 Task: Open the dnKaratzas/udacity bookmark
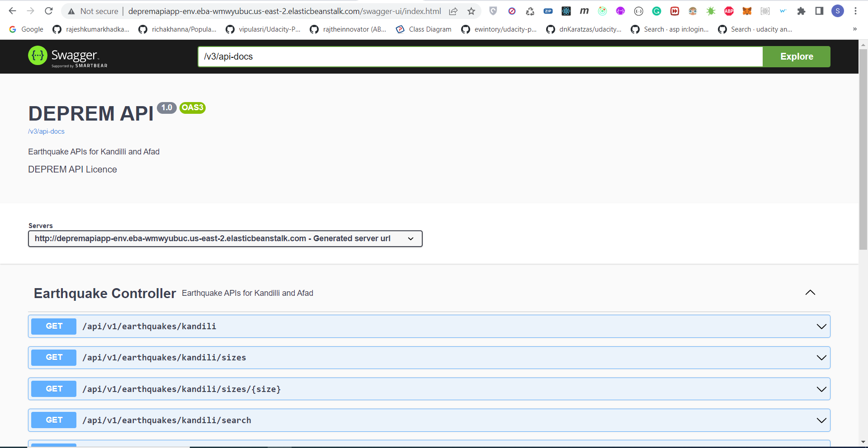584,29
